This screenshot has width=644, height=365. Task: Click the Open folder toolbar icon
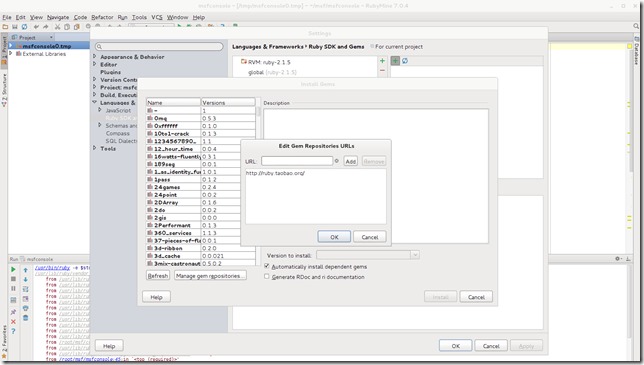pyautogui.click(x=5, y=27)
